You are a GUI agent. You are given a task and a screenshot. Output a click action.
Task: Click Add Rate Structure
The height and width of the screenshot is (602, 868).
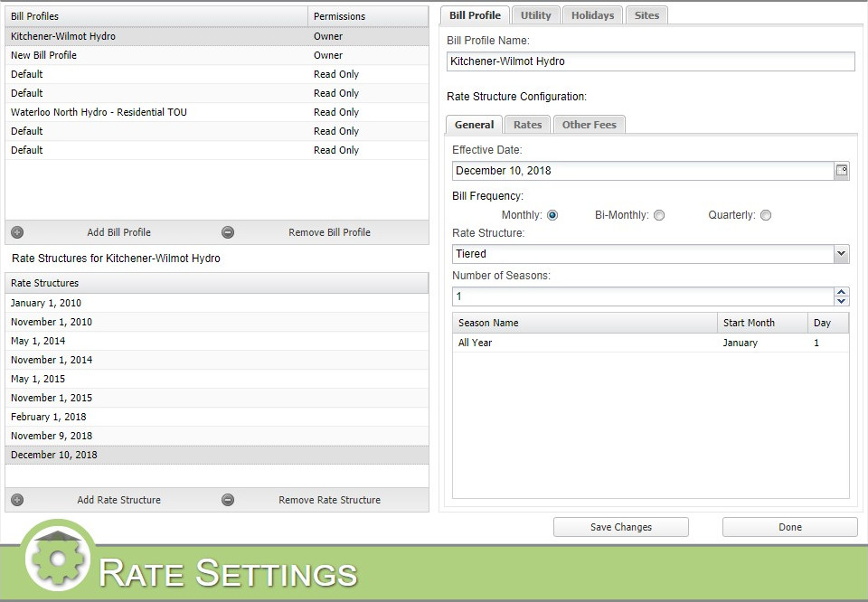(x=118, y=500)
